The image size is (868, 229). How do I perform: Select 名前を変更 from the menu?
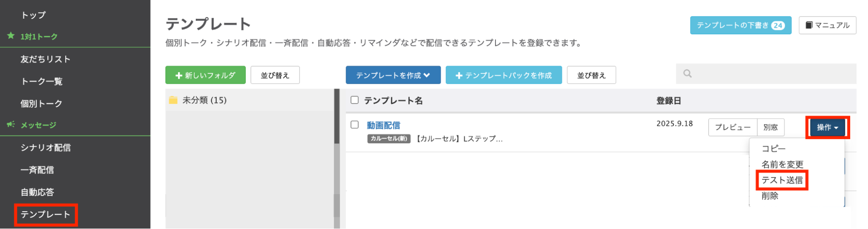pyautogui.click(x=782, y=164)
